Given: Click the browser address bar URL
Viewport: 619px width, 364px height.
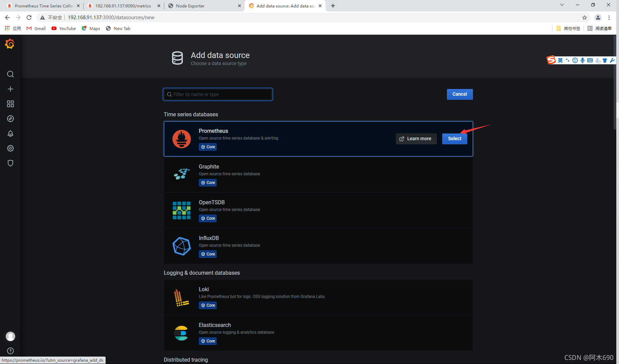Looking at the screenshot, I should click(111, 18).
